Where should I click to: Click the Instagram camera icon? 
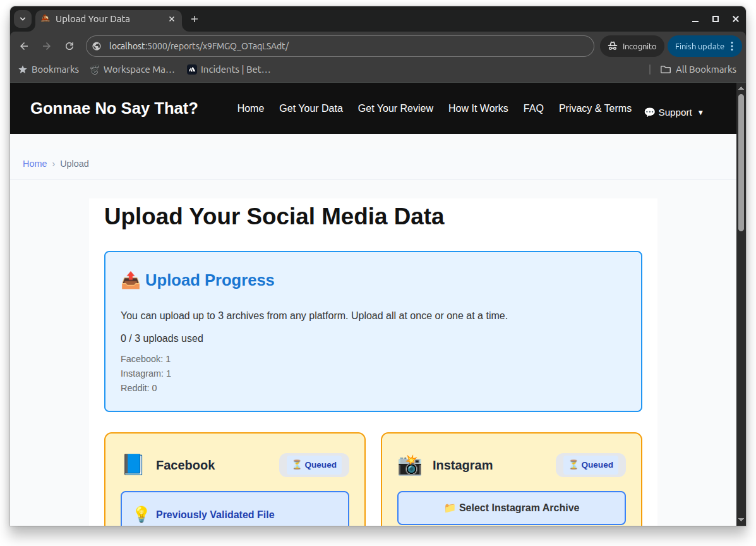[410, 465]
